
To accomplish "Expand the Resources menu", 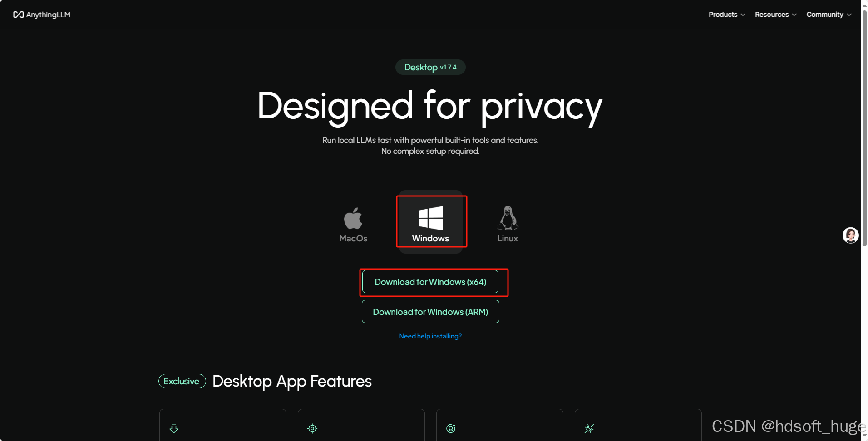I will [775, 15].
